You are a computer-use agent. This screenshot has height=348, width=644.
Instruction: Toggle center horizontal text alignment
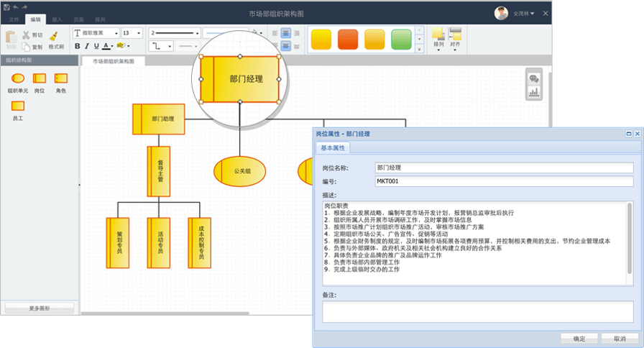tap(286, 33)
